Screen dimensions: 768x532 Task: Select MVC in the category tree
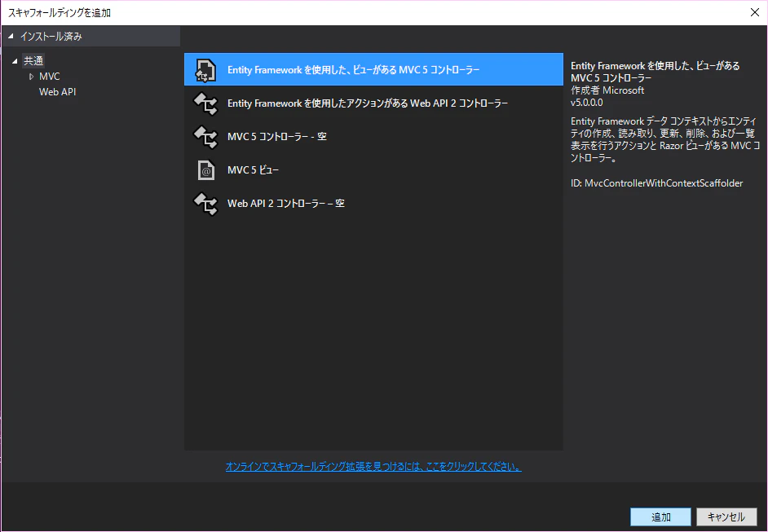pyautogui.click(x=50, y=77)
